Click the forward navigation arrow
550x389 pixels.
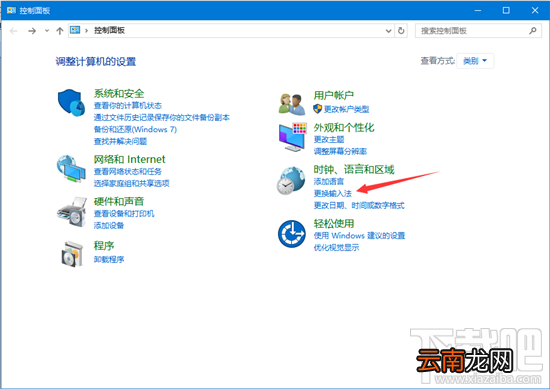tap(32, 31)
